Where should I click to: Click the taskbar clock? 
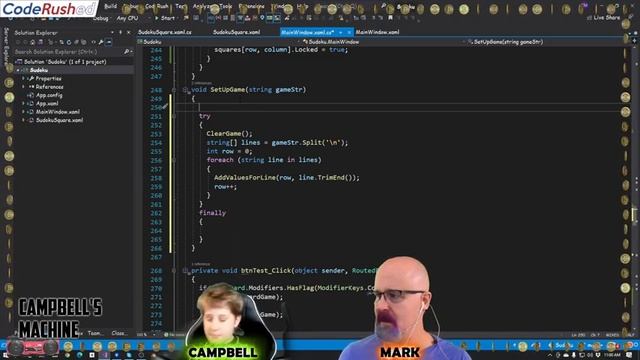[612, 356]
